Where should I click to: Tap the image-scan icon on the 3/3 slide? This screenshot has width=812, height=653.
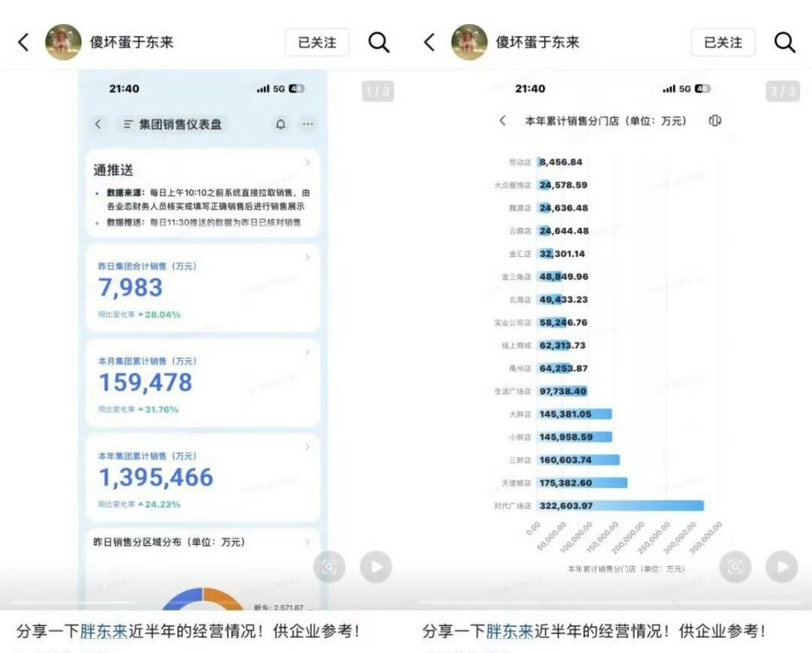[735, 567]
